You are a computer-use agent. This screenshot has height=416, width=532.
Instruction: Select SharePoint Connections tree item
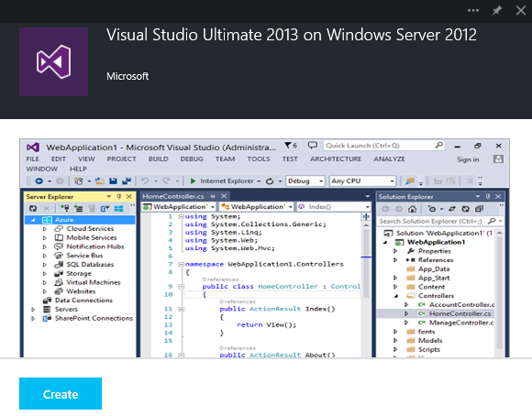[94, 318]
